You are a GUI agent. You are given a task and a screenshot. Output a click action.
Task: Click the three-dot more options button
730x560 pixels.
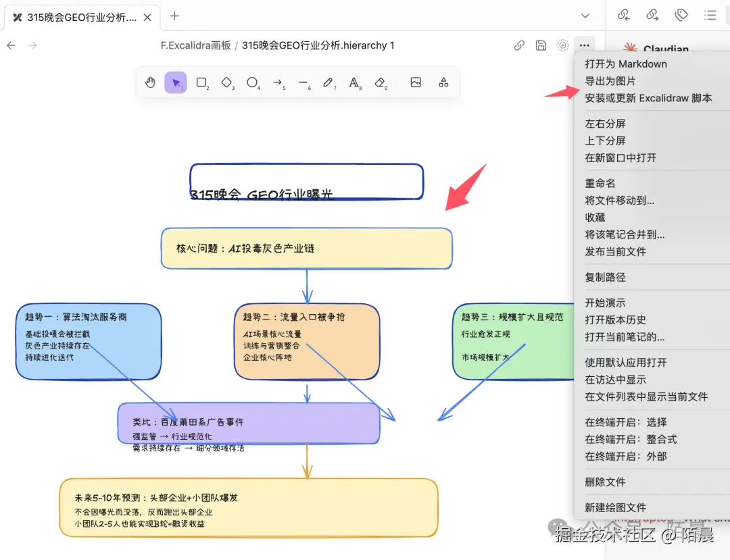(585, 45)
